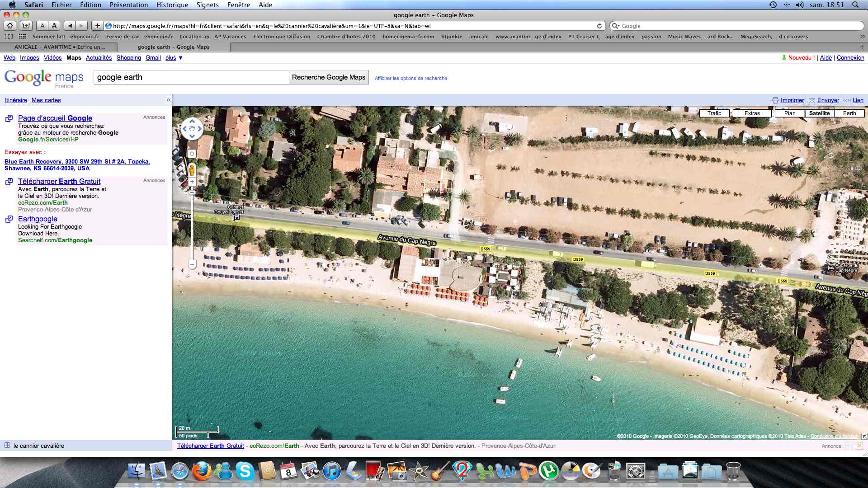Click the zoom level slider track
Screen dimensions: 868x488
click(192, 226)
